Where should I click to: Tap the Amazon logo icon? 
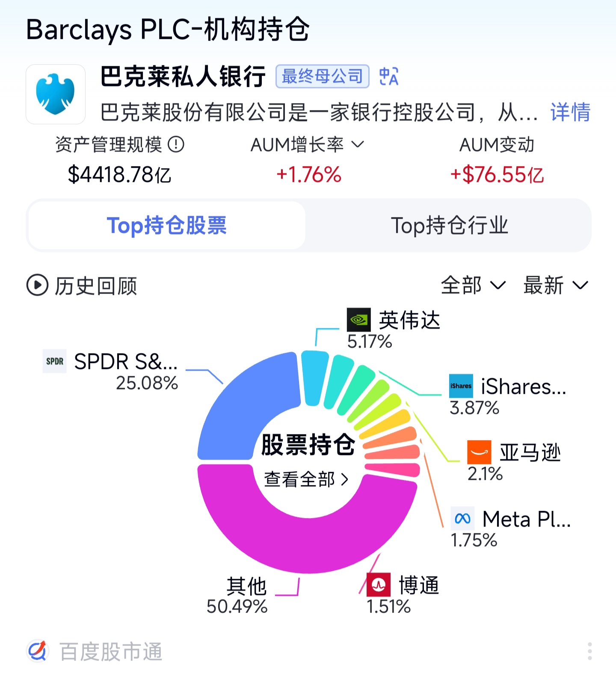pyautogui.click(x=479, y=452)
